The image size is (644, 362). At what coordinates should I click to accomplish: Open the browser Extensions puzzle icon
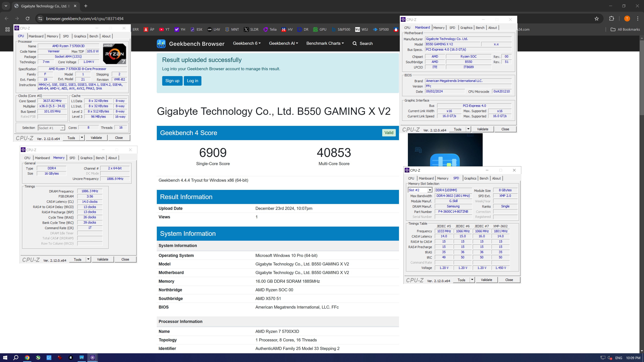(611, 18)
